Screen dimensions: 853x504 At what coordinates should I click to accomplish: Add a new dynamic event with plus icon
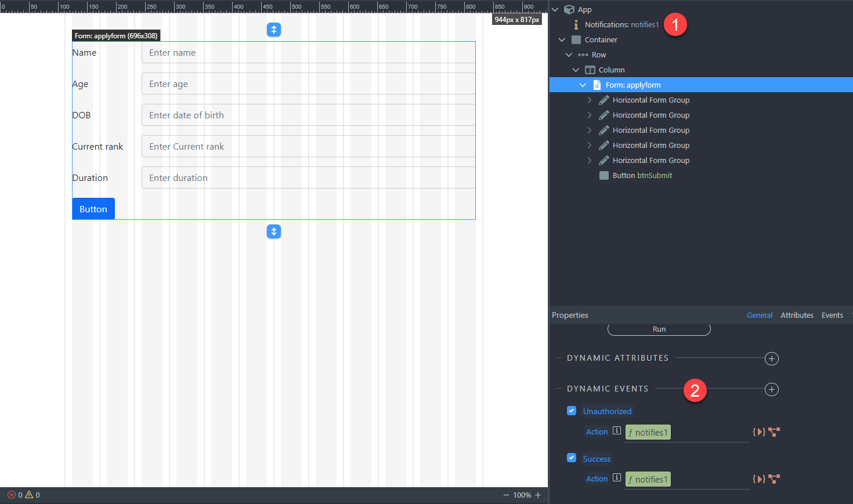[771, 389]
